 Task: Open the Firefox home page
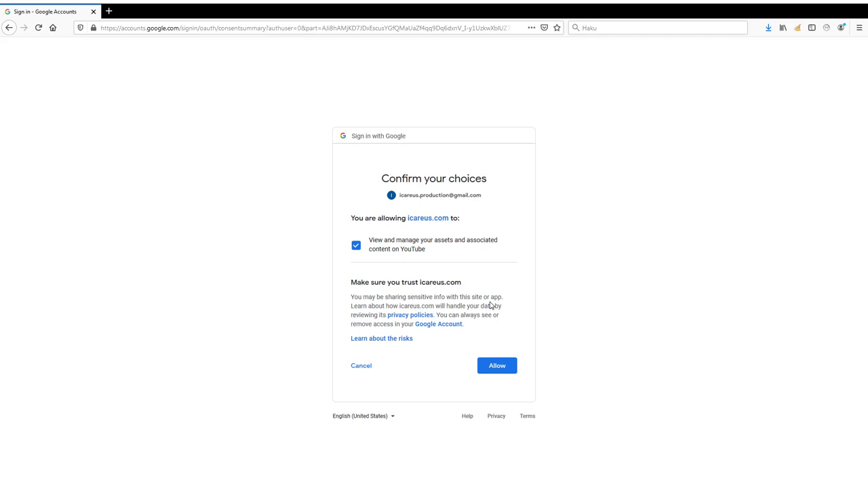[x=53, y=28]
